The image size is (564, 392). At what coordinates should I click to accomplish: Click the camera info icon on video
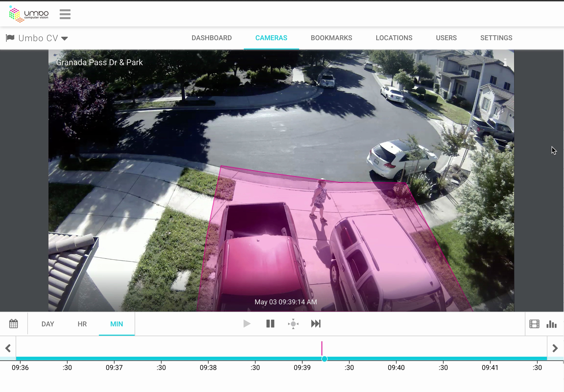pyautogui.click(x=505, y=62)
